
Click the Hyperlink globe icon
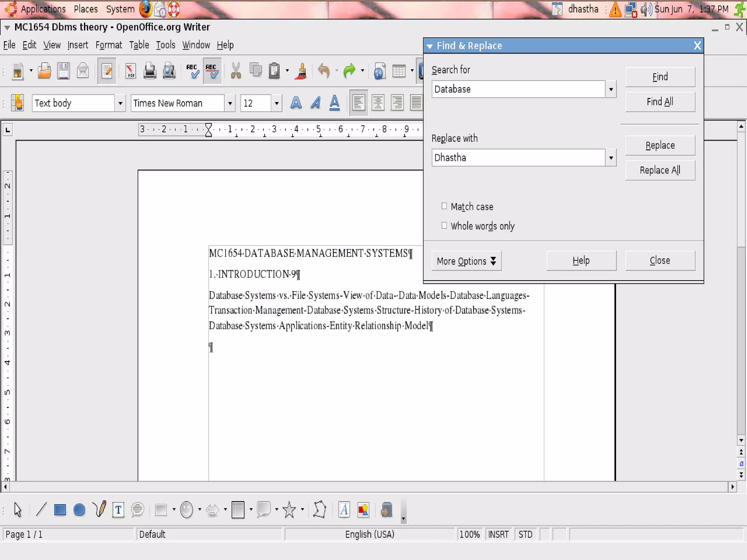379,71
